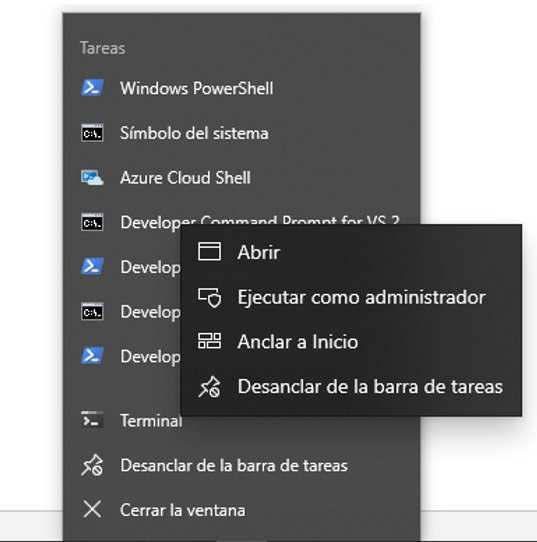
Task: Click the window icon next to Abrir
Action: coord(209,251)
